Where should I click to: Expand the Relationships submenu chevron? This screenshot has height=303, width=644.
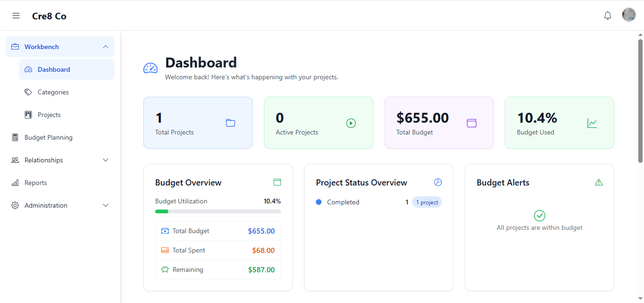[106, 160]
